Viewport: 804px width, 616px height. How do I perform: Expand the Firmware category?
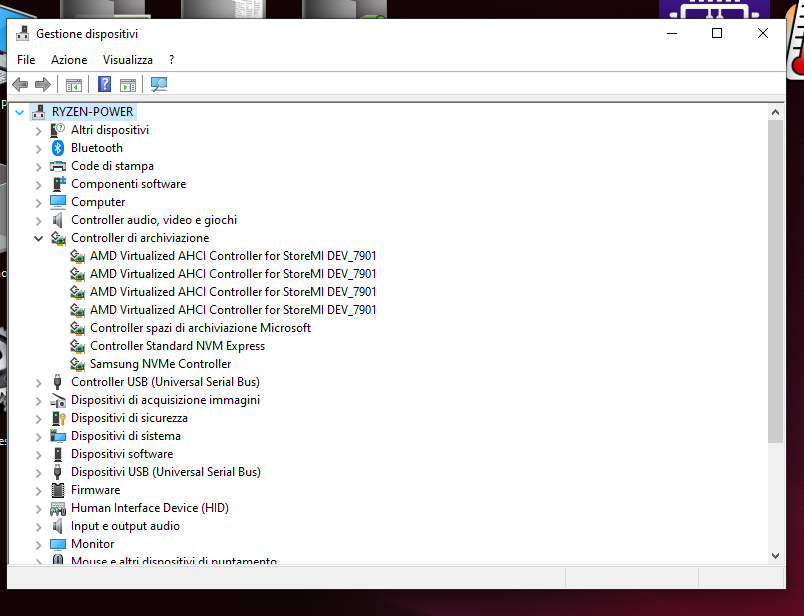click(x=38, y=490)
